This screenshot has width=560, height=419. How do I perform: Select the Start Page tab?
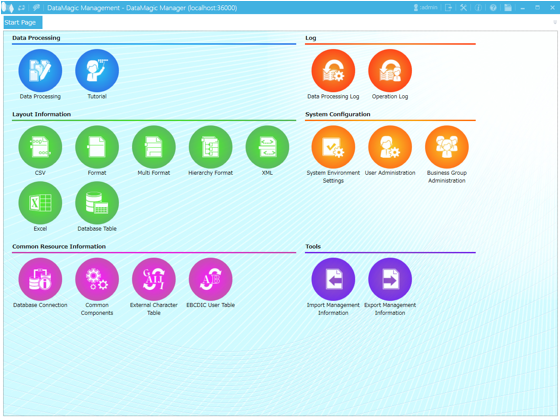(x=22, y=22)
